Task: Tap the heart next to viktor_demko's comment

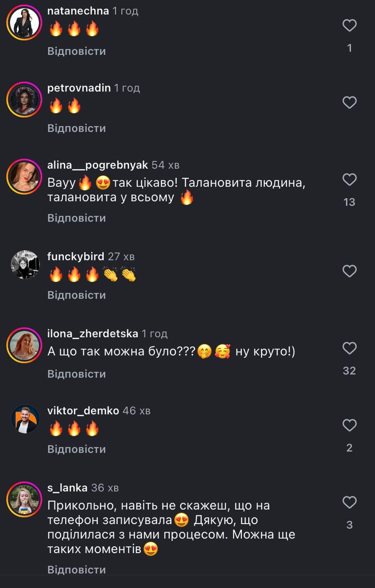Action: [x=350, y=426]
